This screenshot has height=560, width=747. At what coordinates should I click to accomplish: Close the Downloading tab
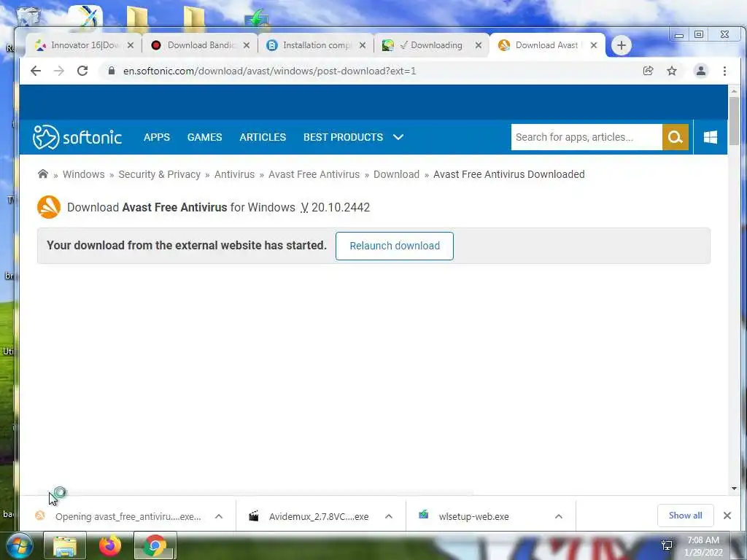479,45
